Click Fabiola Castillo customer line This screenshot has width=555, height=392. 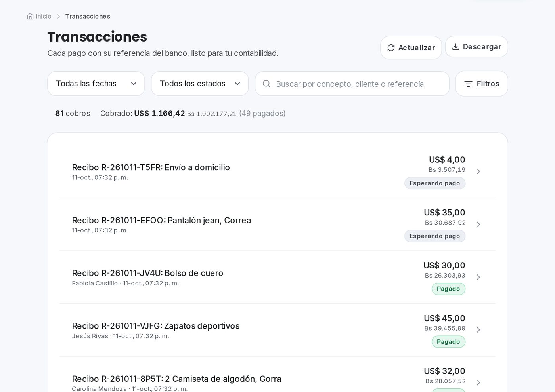point(125,283)
